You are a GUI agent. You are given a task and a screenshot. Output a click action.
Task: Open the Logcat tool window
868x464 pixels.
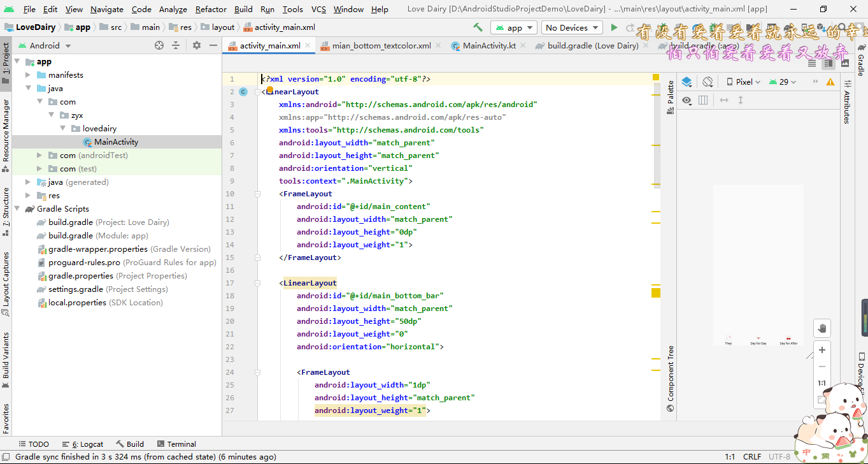click(82, 444)
